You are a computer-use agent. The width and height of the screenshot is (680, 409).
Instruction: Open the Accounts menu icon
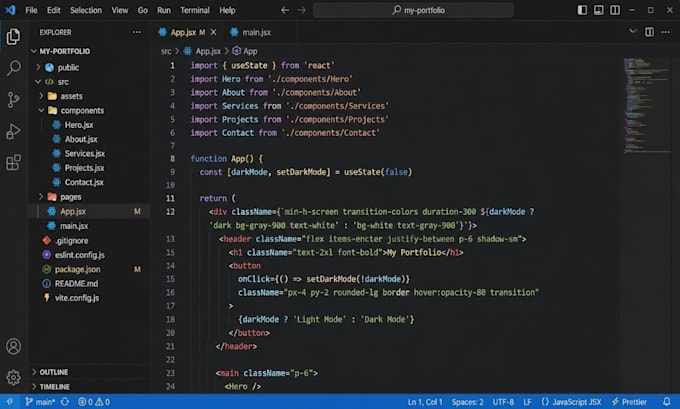pos(13,346)
